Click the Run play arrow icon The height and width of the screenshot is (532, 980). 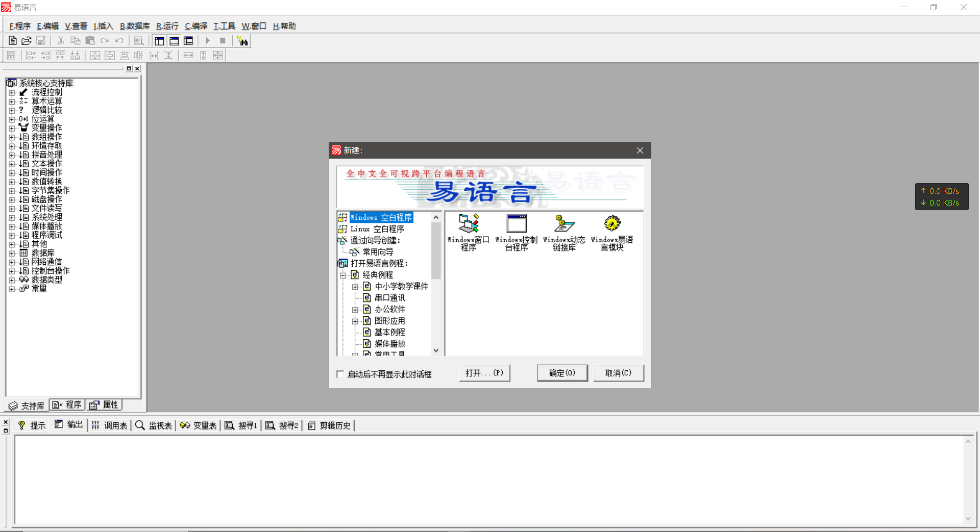[x=208, y=41]
